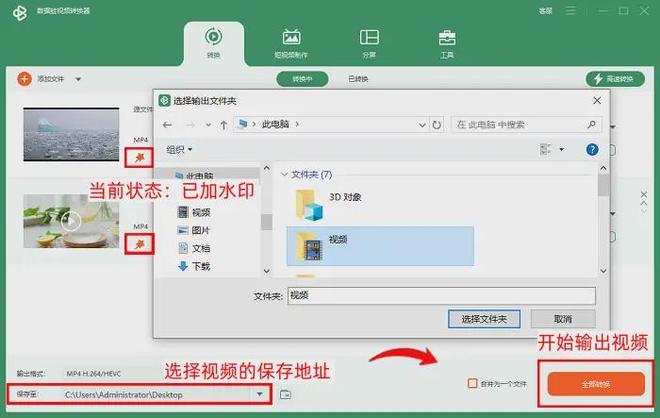Click the watermark icon on second video

click(x=141, y=243)
